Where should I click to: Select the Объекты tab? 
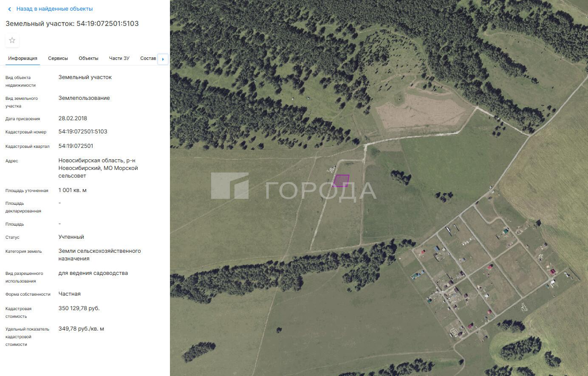88,58
